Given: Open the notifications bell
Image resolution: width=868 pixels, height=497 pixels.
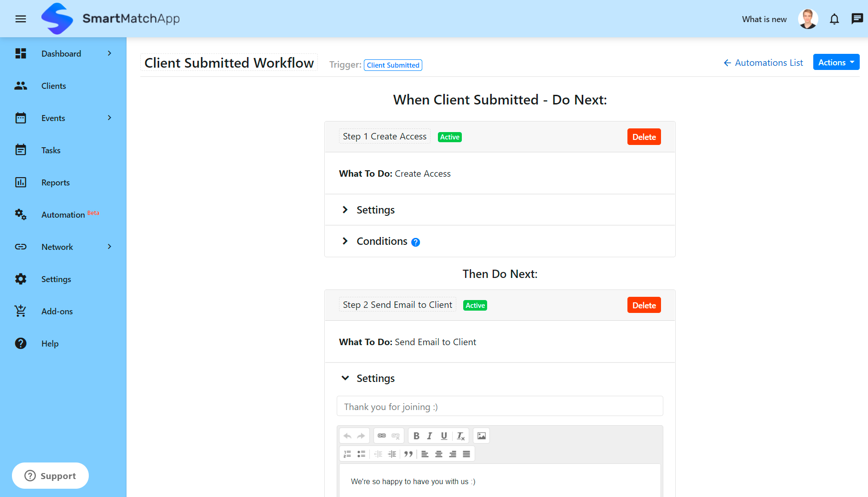Looking at the screenshot, I should [834, 19].
